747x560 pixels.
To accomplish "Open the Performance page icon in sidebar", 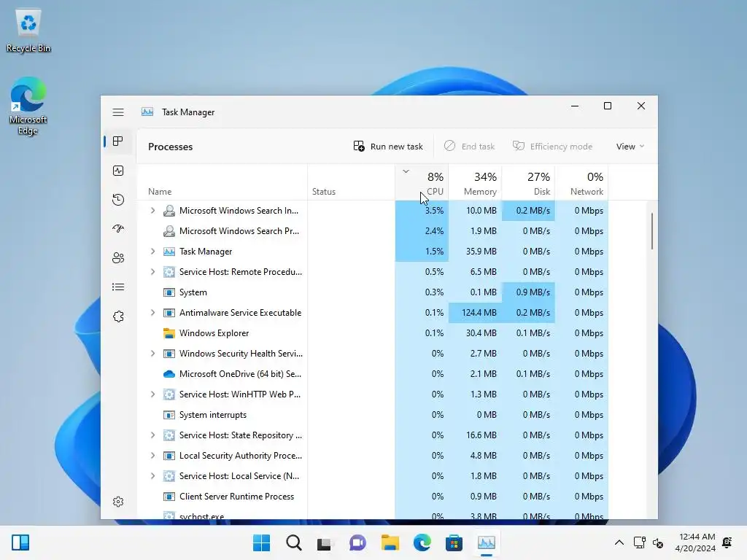I will (118, 171).
